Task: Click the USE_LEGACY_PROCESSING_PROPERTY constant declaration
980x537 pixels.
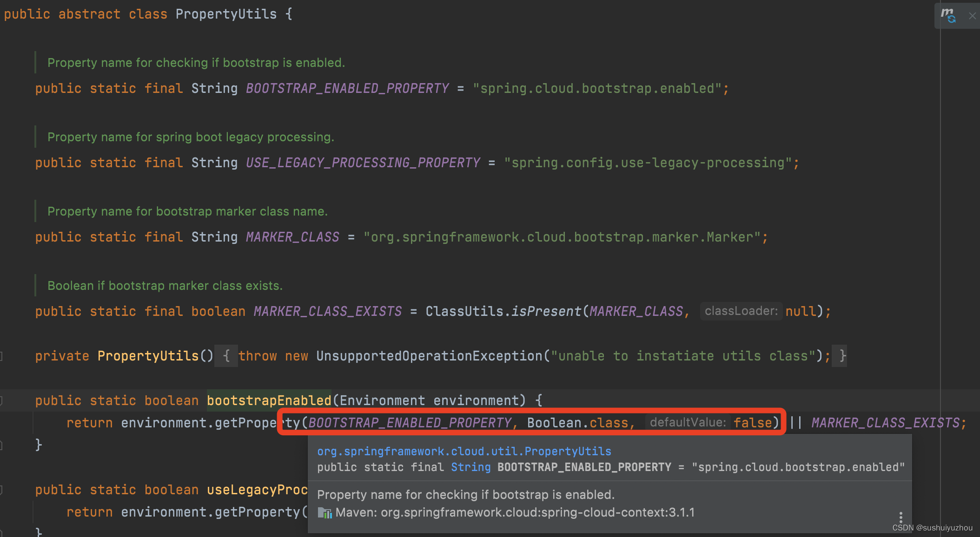Action: tap(363, 163)
